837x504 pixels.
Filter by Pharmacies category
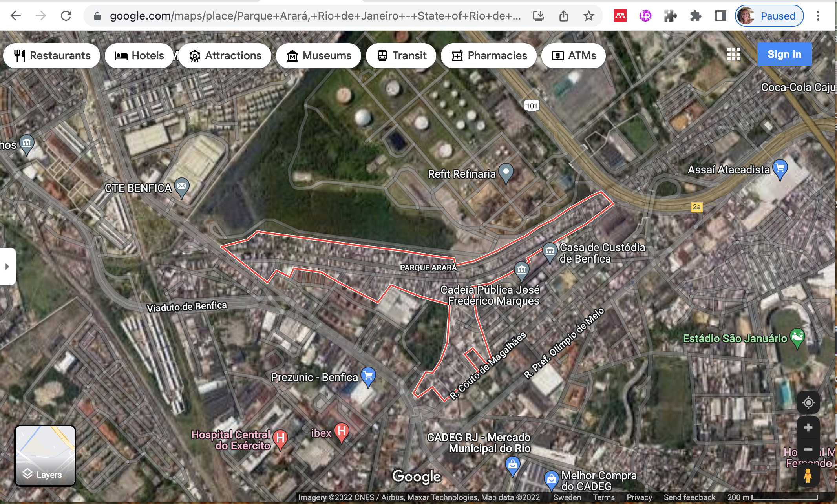489,56
